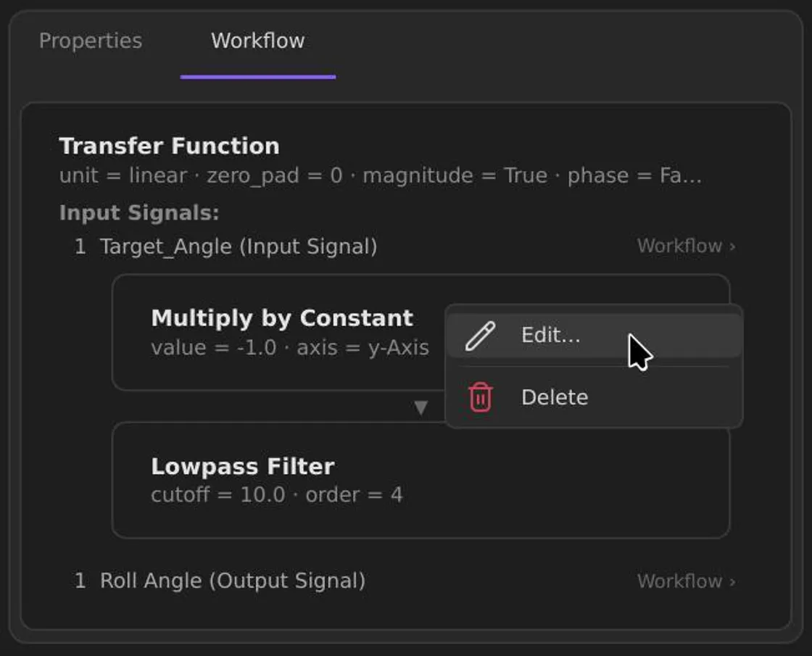The width and height of the screenshot is (812, 656).
Task: Choose Delete from the context menu
Action: click(x=555, y=396)
